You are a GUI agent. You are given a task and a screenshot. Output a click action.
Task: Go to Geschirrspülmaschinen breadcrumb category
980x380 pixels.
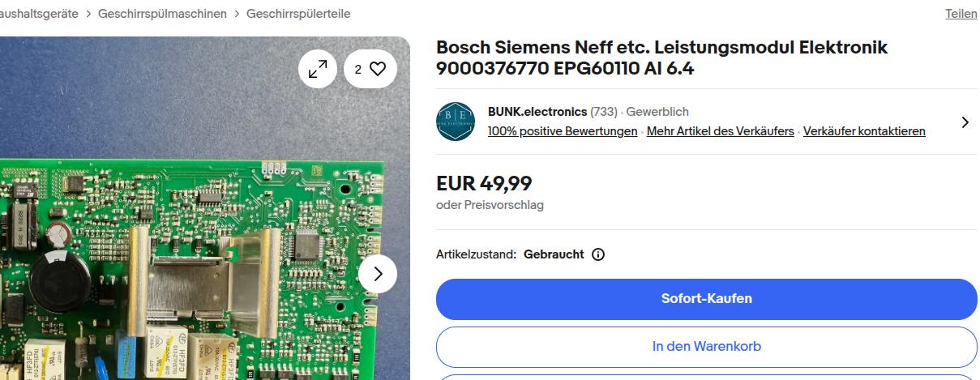163,14
